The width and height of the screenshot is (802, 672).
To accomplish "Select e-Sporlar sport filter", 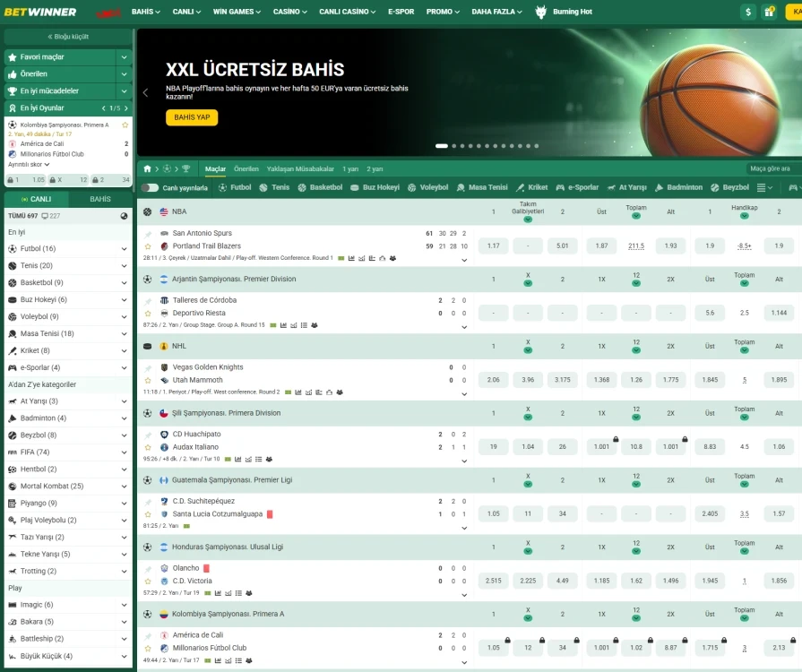I will (x=577, y=187).
